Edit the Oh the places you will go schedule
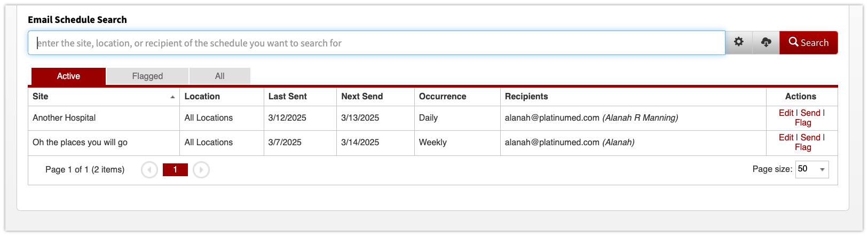Image resolution: width=868 pixels, height=236 pixels. 786,137
